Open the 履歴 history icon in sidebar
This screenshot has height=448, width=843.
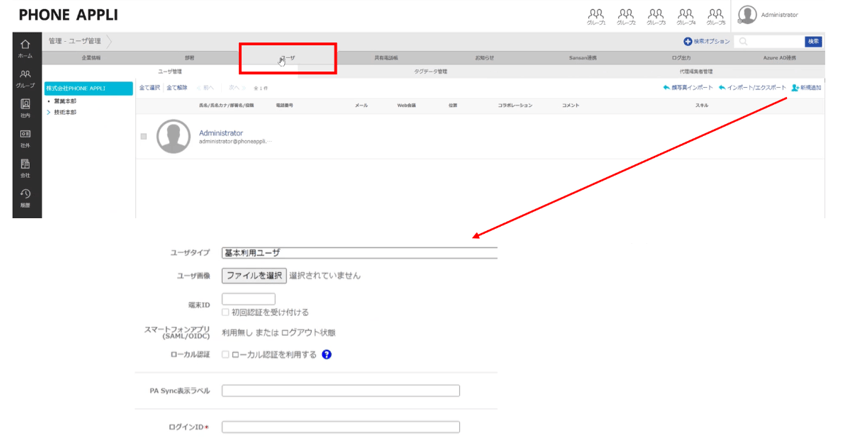click(25, 197)
